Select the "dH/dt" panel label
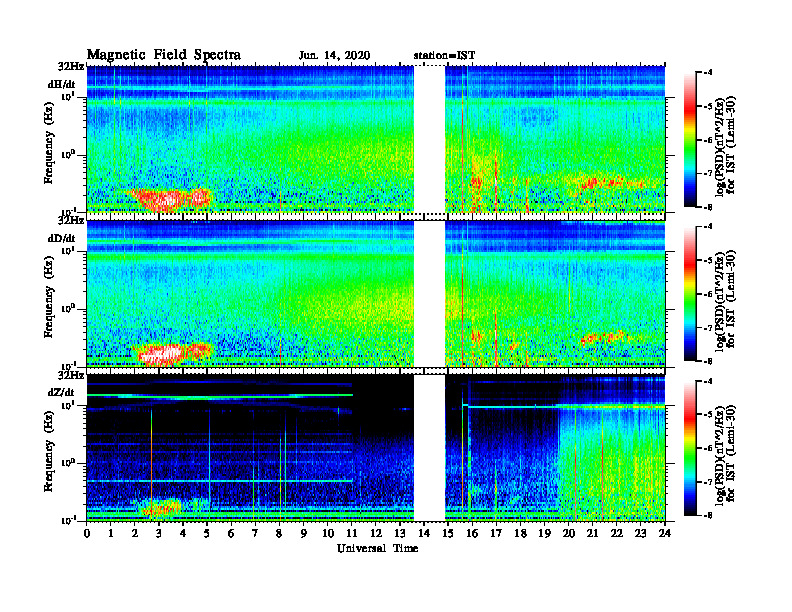This screenshot has height=612, width=792. coord(61,85)
